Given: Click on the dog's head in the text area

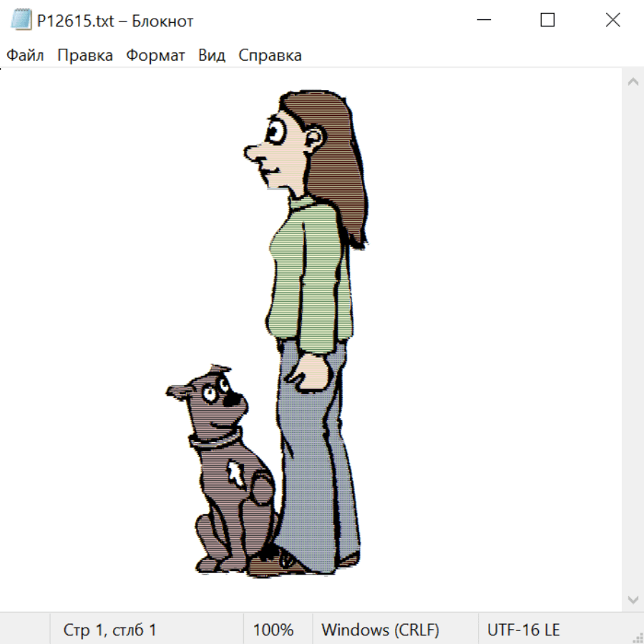Looking at the screenshot, I should pyautogui.click(x=210, y=401).
